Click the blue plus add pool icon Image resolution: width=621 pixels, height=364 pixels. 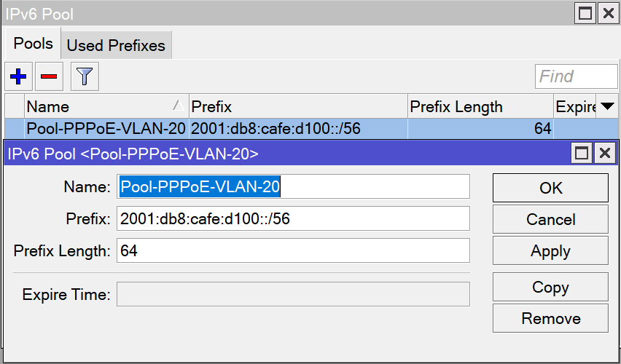pos(18,76)
